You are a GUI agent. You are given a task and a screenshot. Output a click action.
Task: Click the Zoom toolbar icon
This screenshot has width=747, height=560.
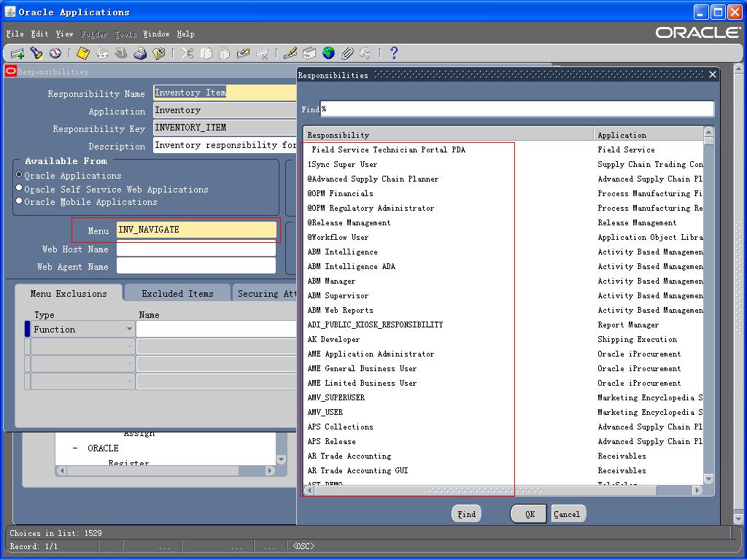(309, 52)
